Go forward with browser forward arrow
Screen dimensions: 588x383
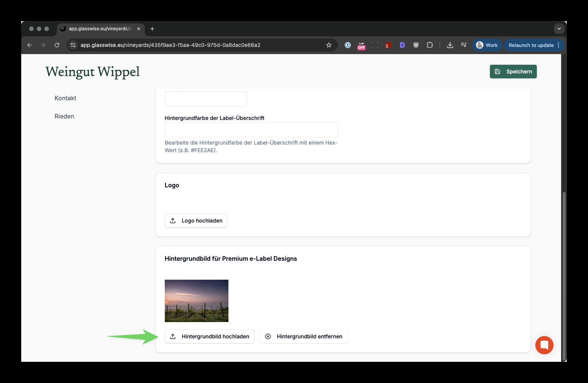(43, 45)
